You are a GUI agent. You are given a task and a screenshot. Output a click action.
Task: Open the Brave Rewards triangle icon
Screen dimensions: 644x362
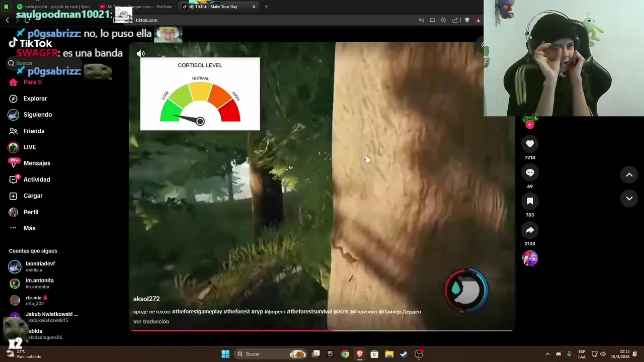point(478,20)
